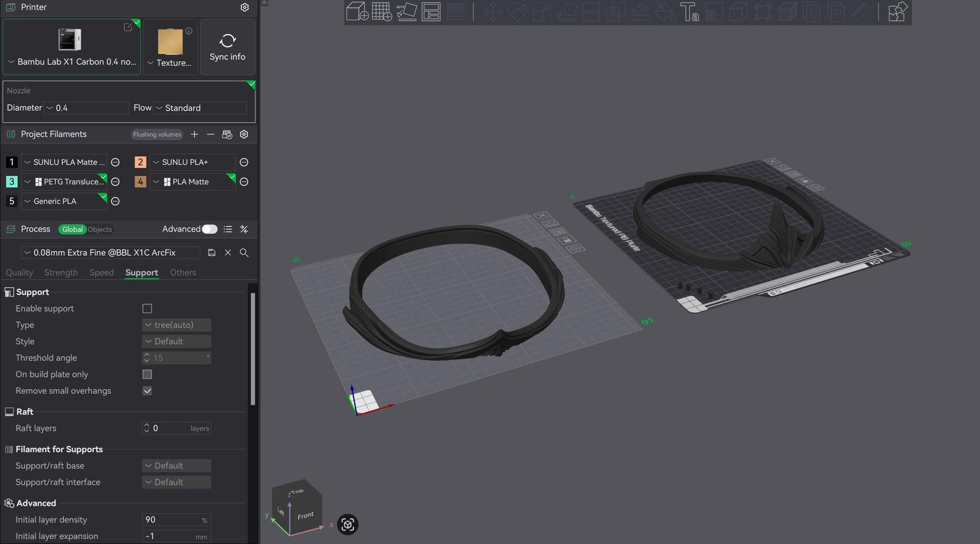Click filament 2 orange color swatch

tap(140, 162)
